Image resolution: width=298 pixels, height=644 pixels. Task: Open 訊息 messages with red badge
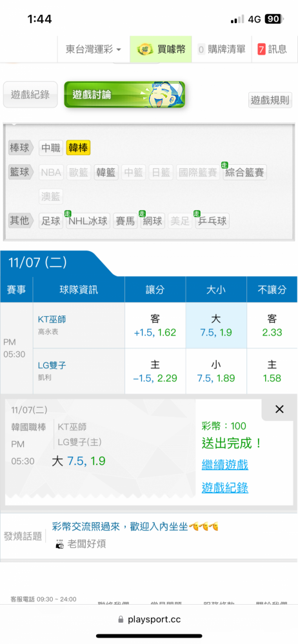coord(272,50)
